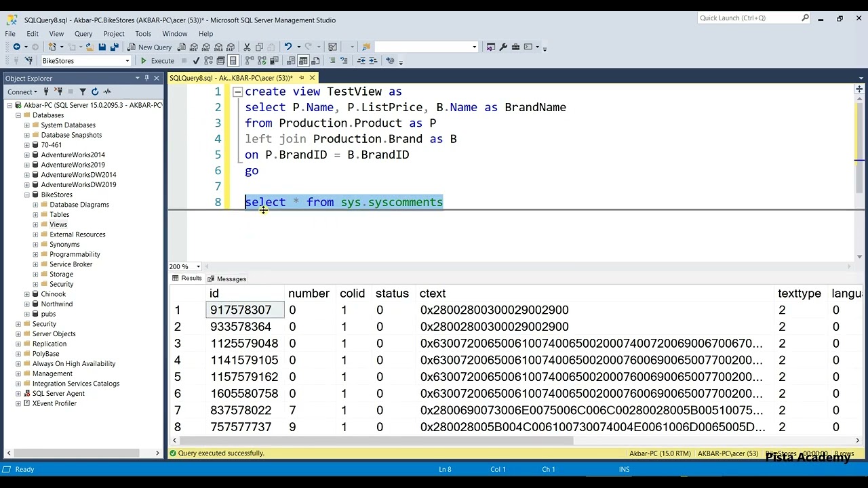Image resolution: width=868 pixels, height=488 pixels.
Task: Save the query with the single-disk icon
Action: (102, 47)
